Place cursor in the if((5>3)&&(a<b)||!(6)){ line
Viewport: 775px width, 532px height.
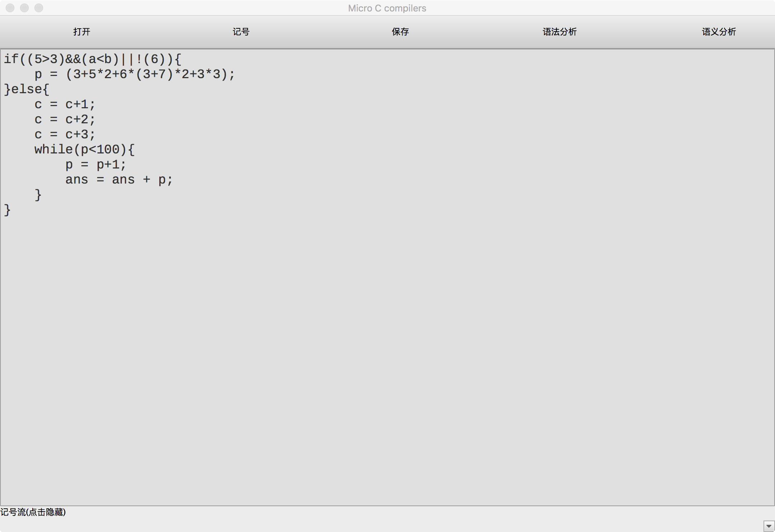pos(93,59)
